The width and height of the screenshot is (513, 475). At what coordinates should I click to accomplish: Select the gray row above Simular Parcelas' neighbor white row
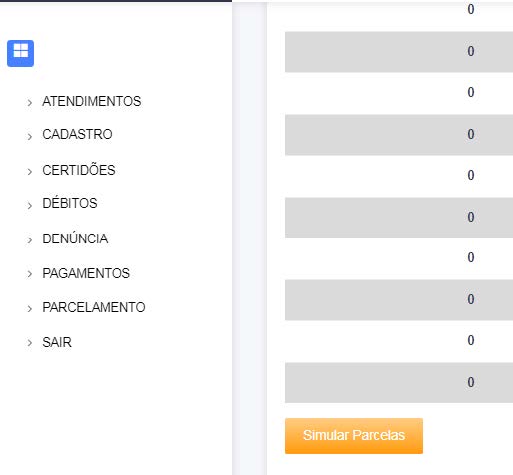pyautogui.click(x=399, y=300)
